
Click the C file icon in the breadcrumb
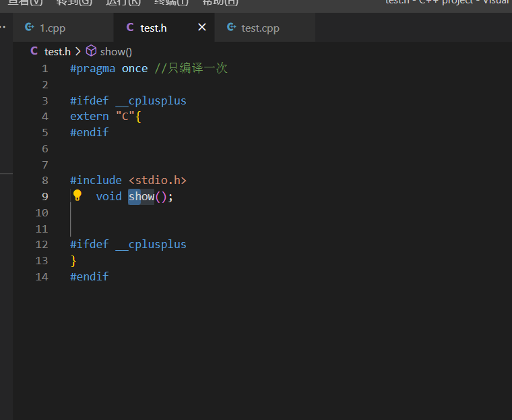point(34,51)
